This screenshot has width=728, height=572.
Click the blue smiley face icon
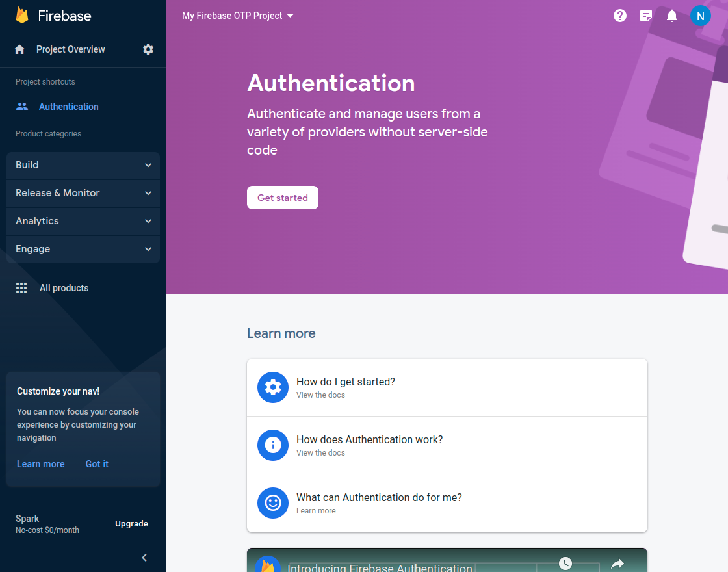point(273,503)
